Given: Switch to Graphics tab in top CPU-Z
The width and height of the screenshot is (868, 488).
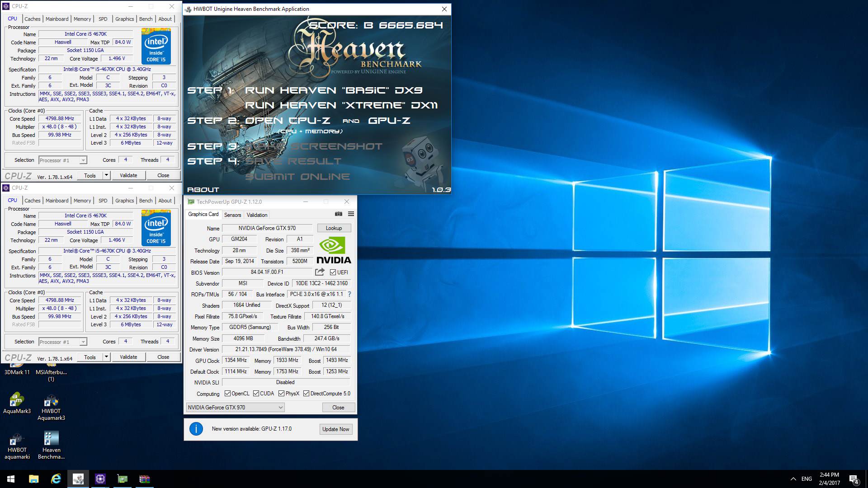Looking at the screenshot, I should 124,19.
